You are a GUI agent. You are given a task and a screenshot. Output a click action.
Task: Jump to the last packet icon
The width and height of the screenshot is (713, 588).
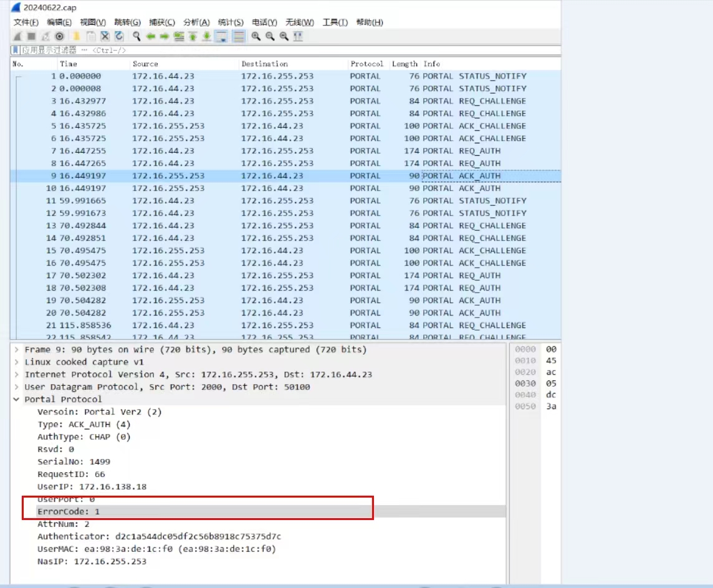(206, 36)
